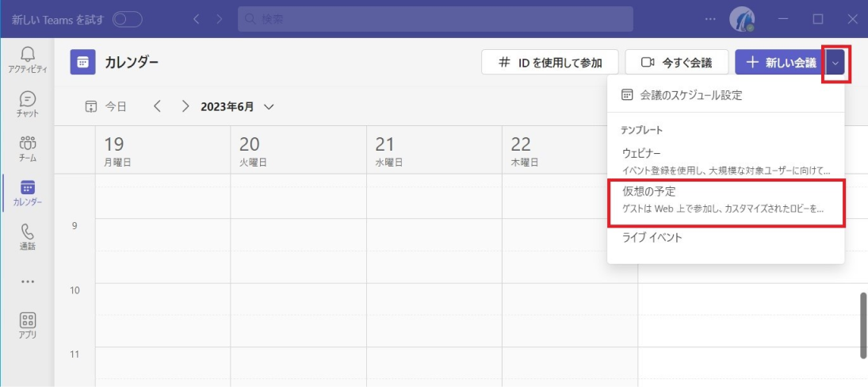Jump to 今日 in the calendar
Screen dimensions: 868x387
click(106, 107)
